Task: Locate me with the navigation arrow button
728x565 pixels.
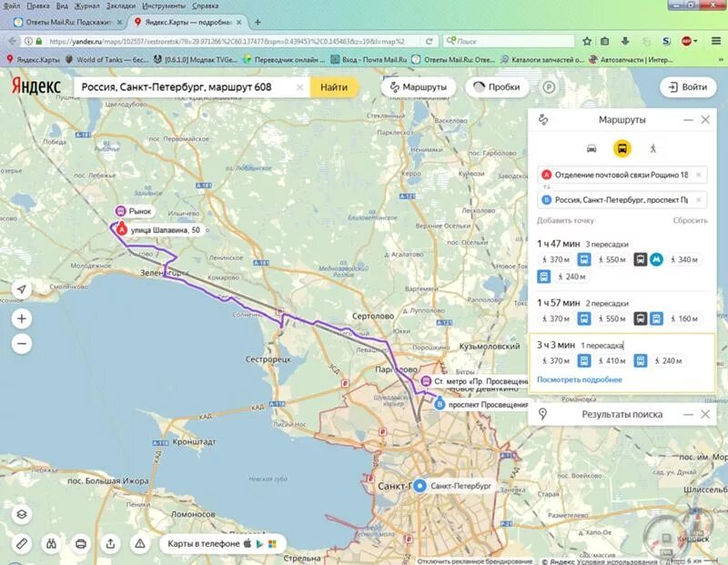Action: point(21,289)
